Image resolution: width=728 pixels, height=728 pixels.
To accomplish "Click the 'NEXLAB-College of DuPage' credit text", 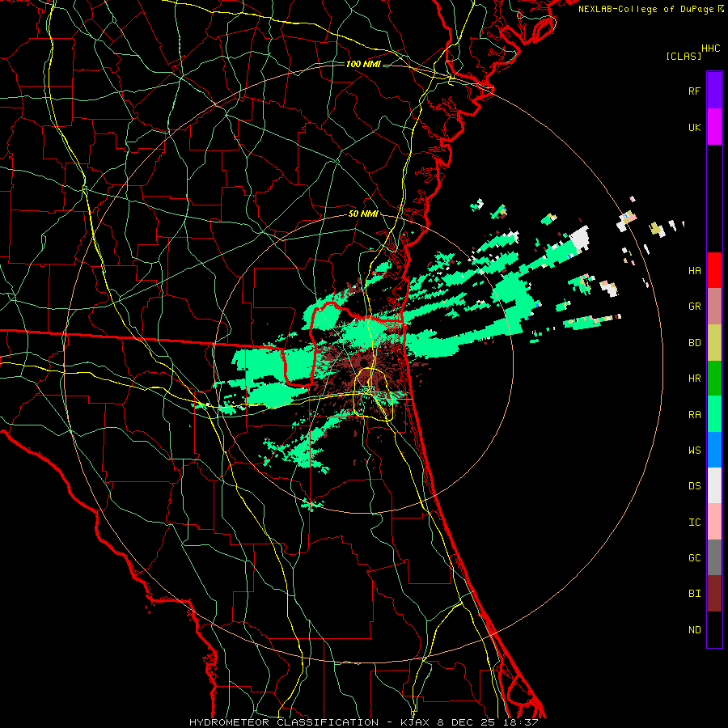I will (x=645, y=9).
